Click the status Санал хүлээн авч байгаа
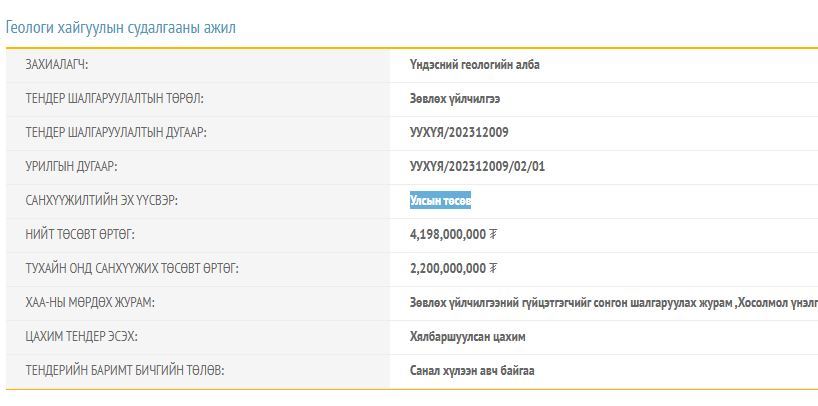818x406 pixels. 472,371
